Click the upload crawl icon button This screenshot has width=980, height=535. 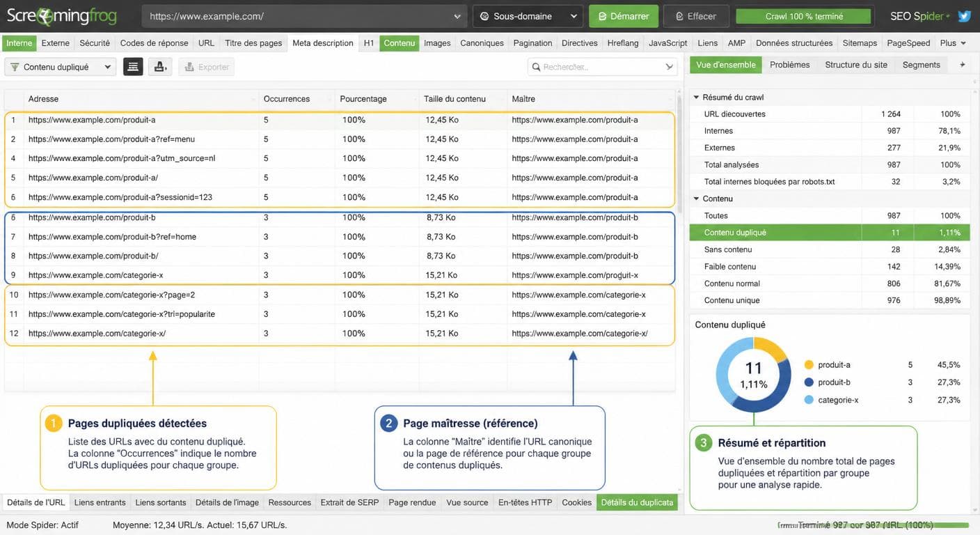pyautogui.click(x=160, y=67)
